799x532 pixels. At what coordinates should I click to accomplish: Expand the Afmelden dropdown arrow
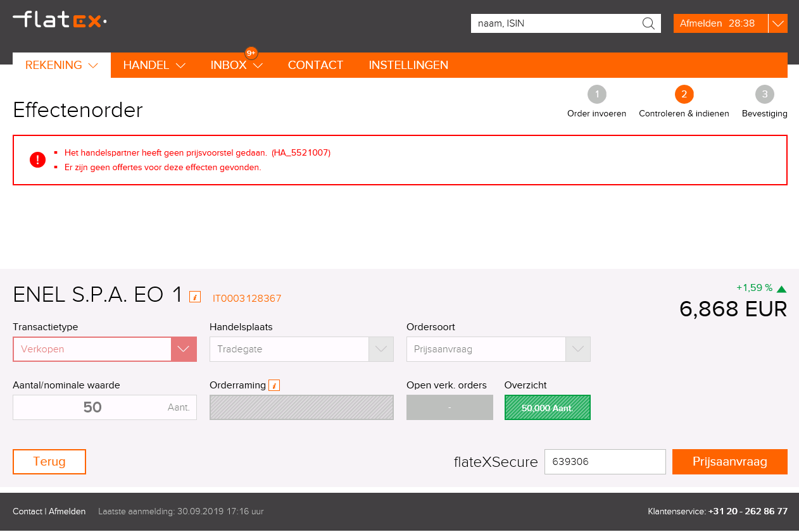point(778,23)
